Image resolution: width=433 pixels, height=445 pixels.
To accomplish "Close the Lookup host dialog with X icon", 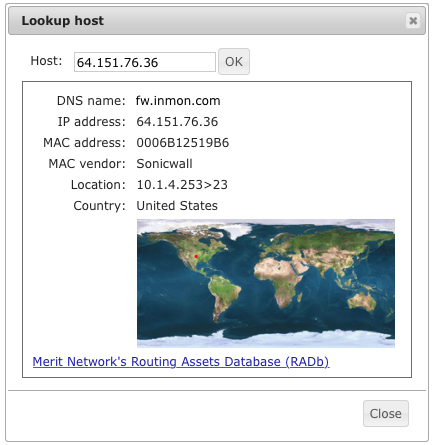I will point(413,21).
